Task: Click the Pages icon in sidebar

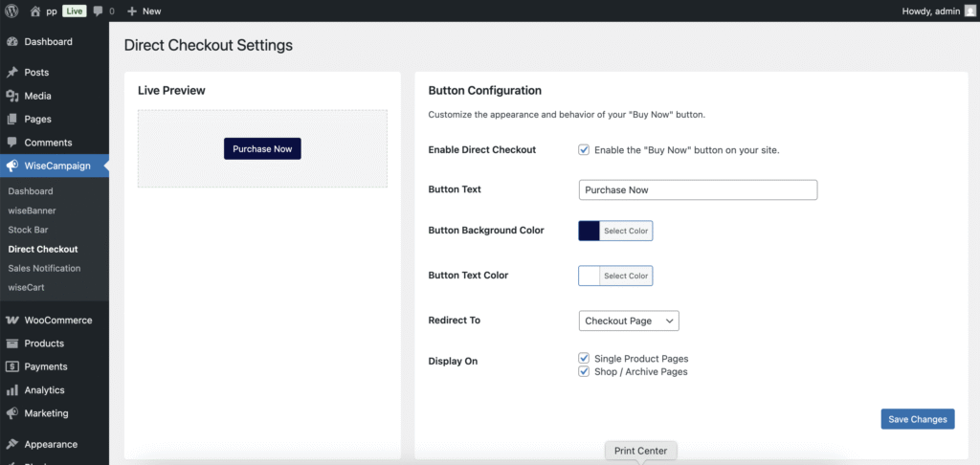Action: click(11, 119)
